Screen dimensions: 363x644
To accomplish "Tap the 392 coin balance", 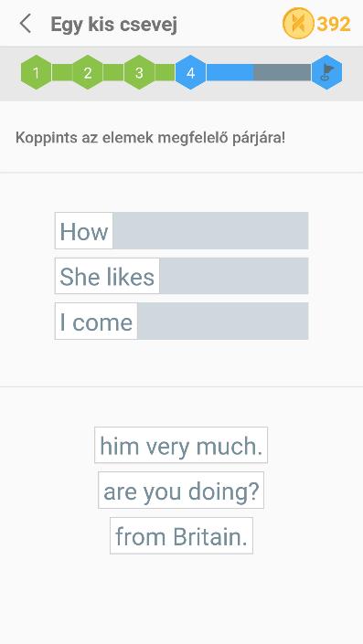I will [x=334, y=24].
